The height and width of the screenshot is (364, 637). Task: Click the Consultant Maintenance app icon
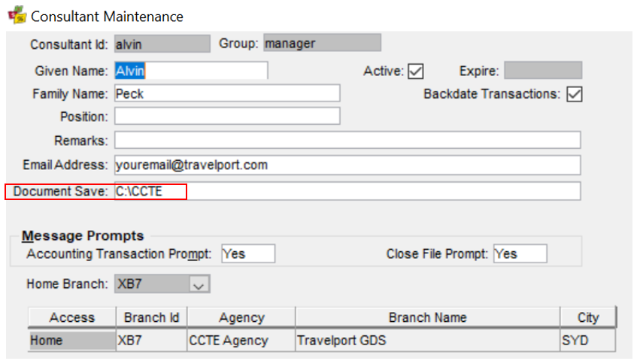point(17,14)
